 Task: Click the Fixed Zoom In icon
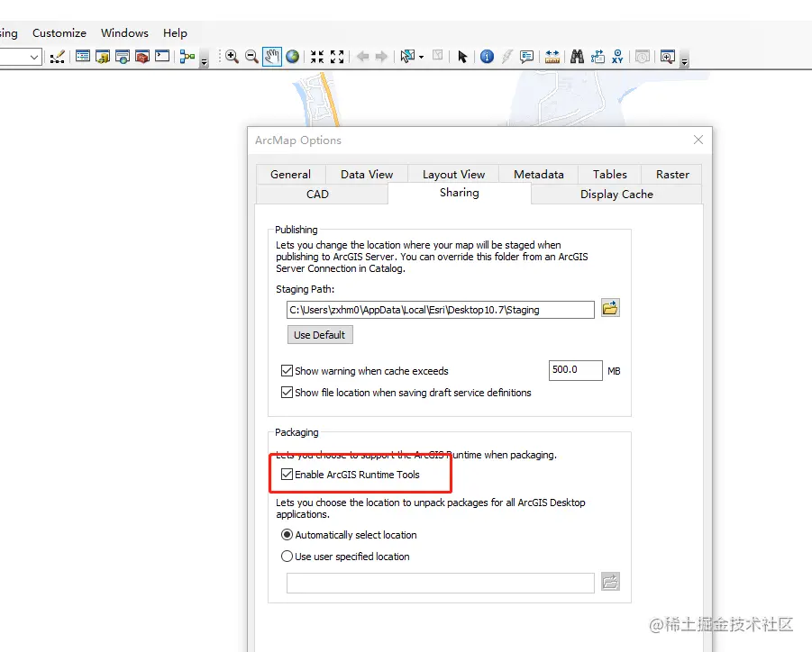(317, 57)
